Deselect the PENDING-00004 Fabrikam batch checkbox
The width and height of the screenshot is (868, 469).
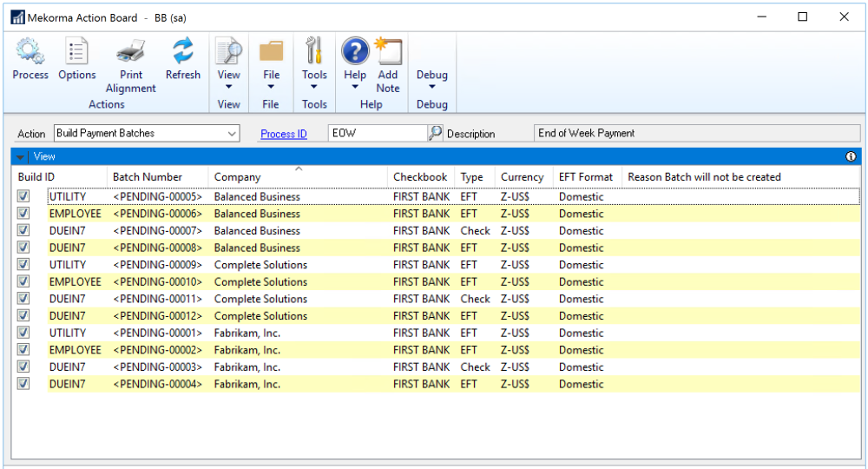click(23, 384)
